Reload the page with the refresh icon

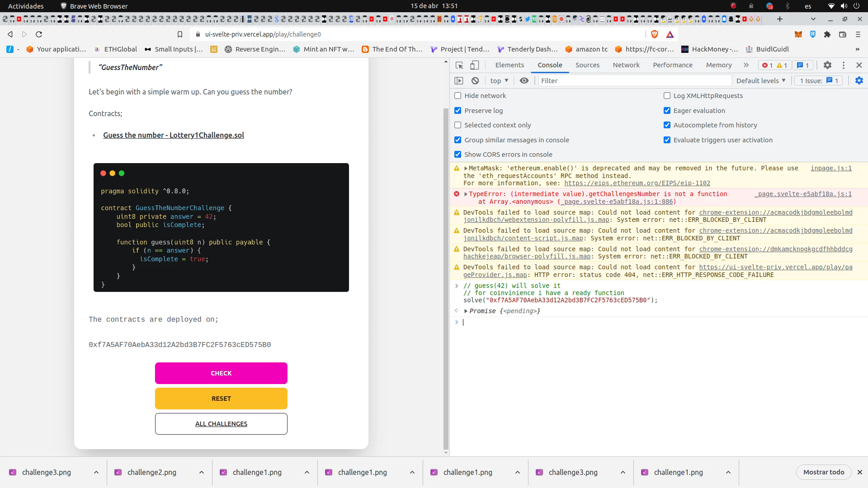[x=39, y=34]
